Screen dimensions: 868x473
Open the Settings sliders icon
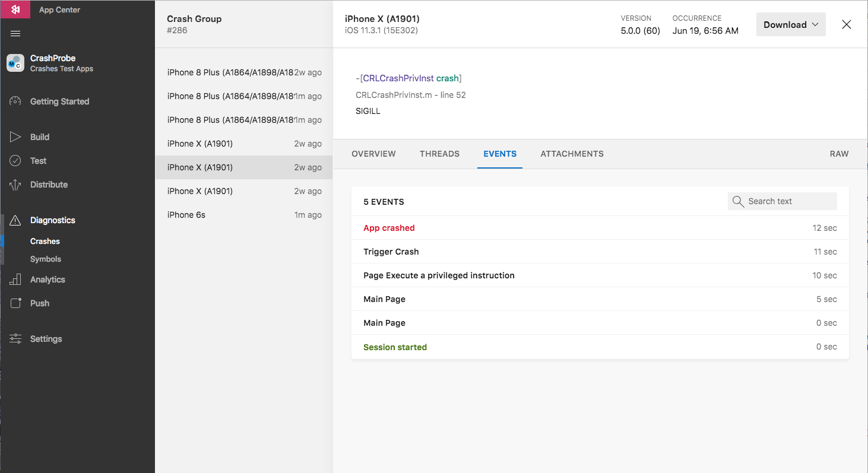(15, 338)
